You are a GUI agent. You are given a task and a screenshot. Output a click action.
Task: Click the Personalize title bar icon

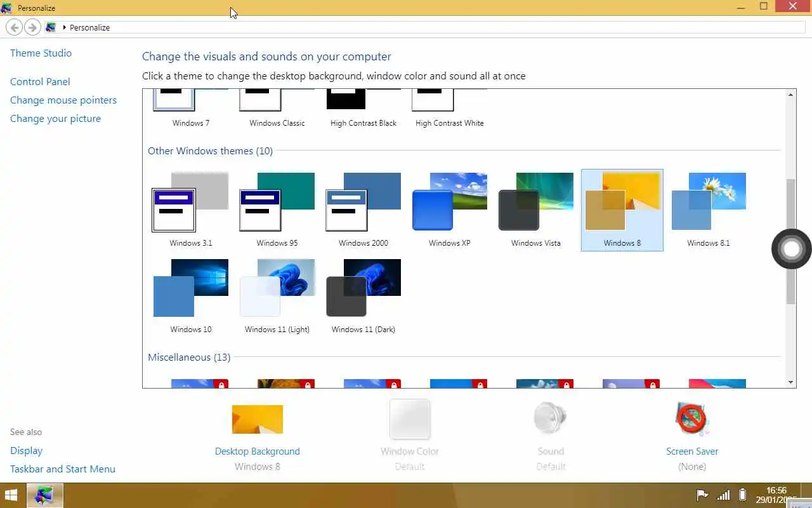point(7,8)
